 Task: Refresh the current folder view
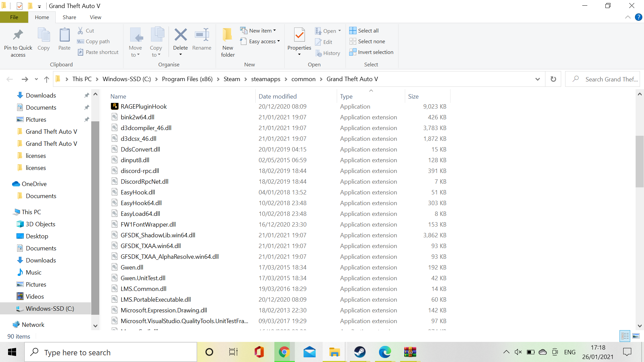553,79
